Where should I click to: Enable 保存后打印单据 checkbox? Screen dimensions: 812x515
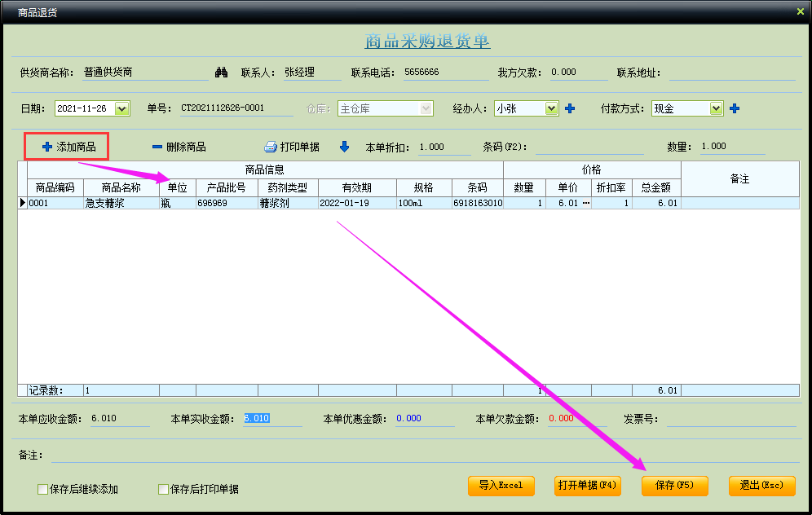click(x=163, y=489)
